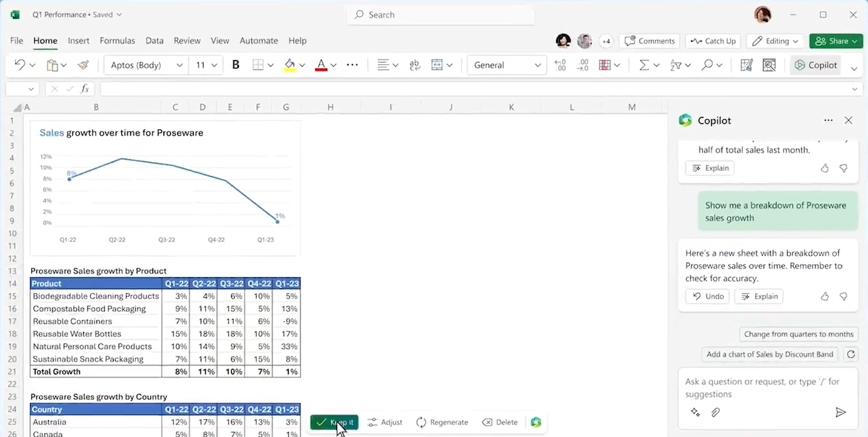Click the Keep it button

[x=334, y=422]
